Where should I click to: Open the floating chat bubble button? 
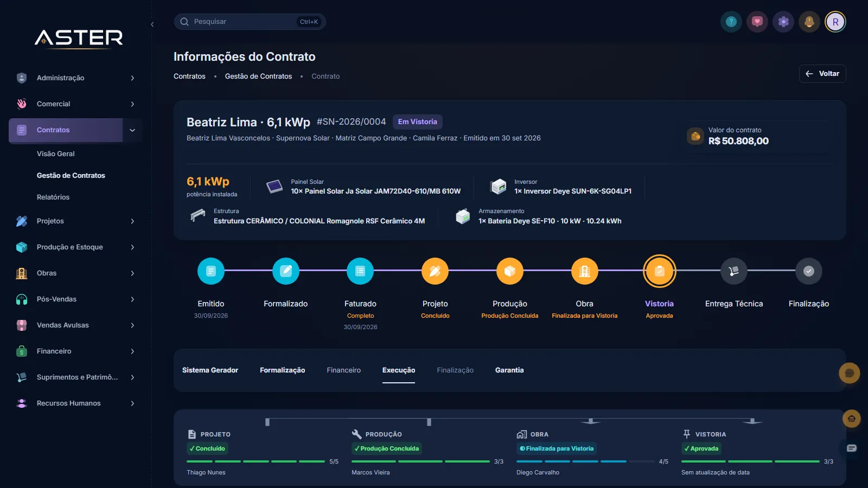[850, 373]
